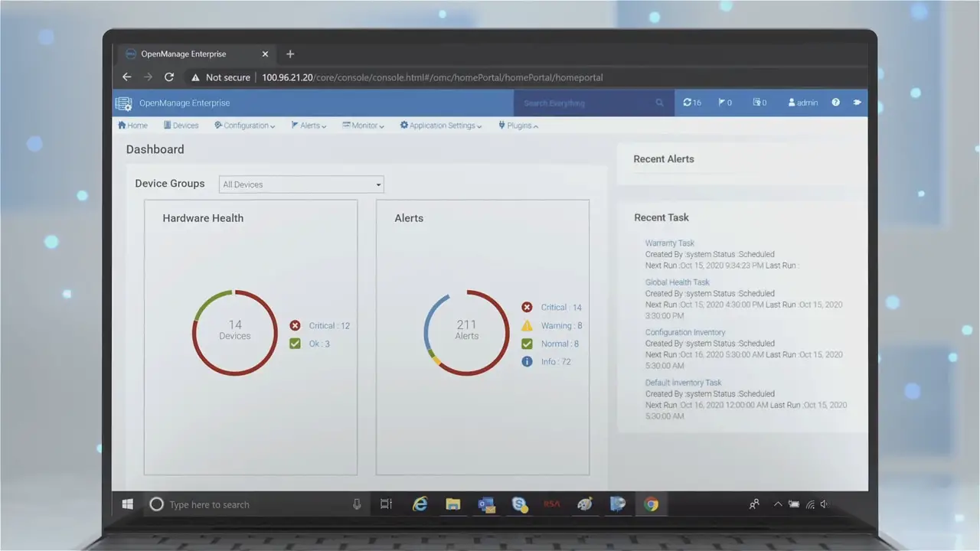
Task: Click the search magnifier in Search Everything bar
Action: pos(660,102)
